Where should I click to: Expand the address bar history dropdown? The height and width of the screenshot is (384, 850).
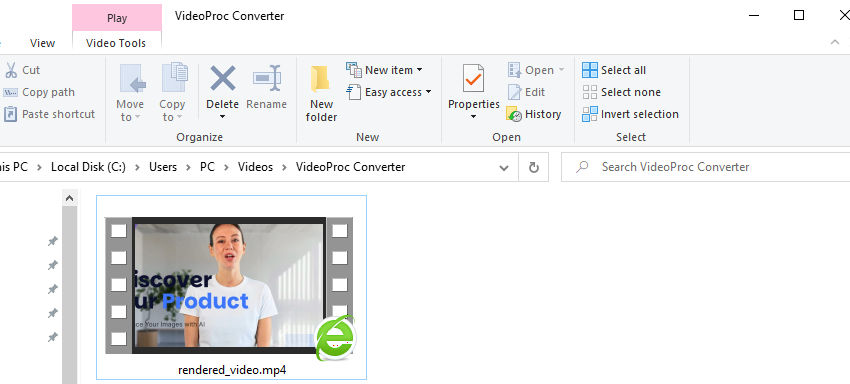(504, 168)
